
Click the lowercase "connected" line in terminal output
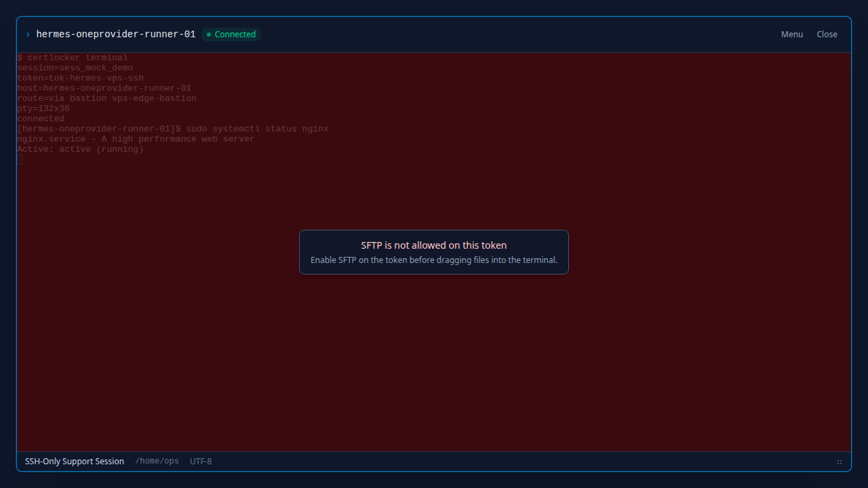pos(41,119)
